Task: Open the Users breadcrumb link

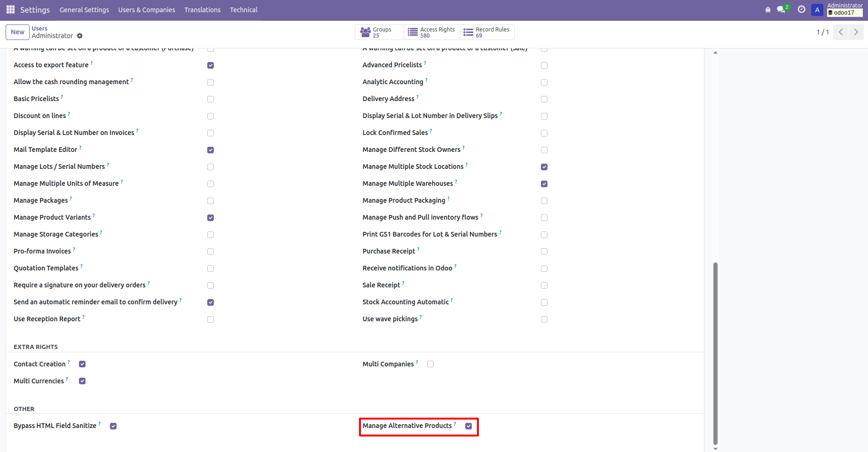Action: pyautogui.click(x=39, y=28)
